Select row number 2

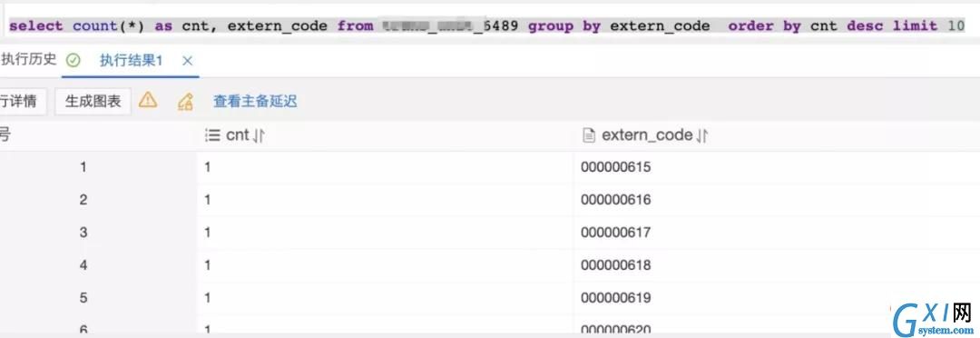coord(83,200)
